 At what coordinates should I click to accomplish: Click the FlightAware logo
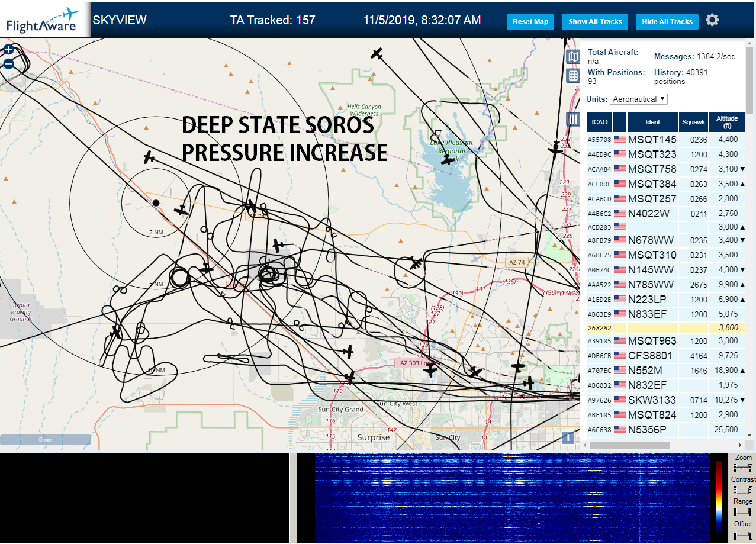coord(43,20)
